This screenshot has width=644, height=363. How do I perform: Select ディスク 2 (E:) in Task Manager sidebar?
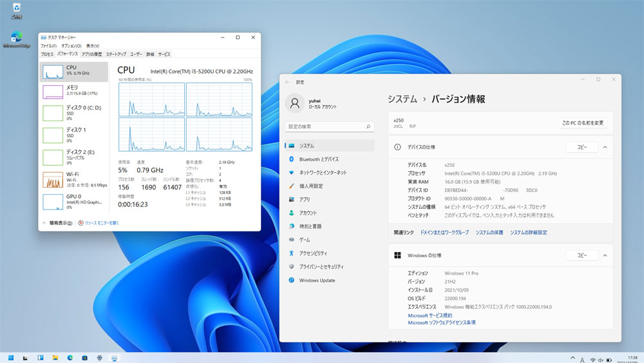74,157
